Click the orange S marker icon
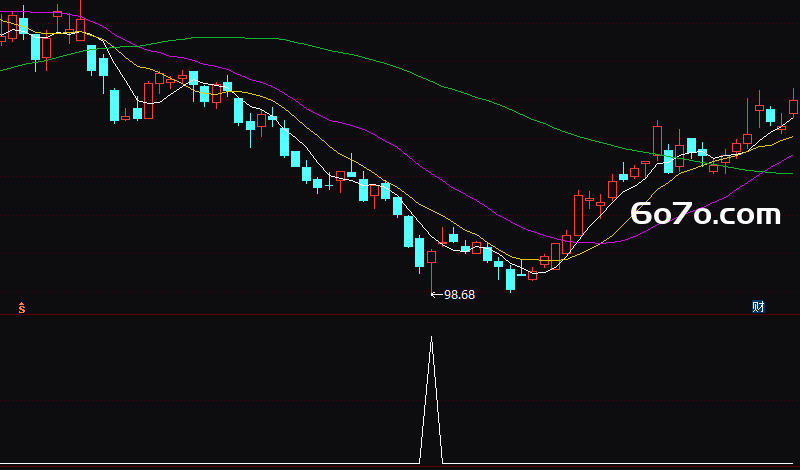 [21, 307]
